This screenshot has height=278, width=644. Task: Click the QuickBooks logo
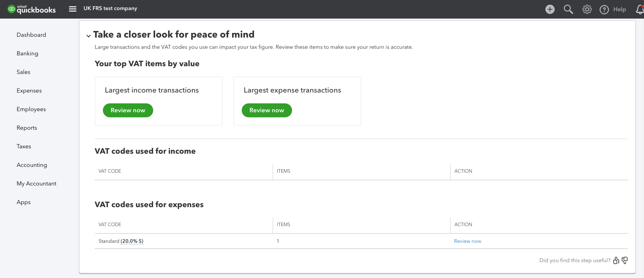coord(32,9)
